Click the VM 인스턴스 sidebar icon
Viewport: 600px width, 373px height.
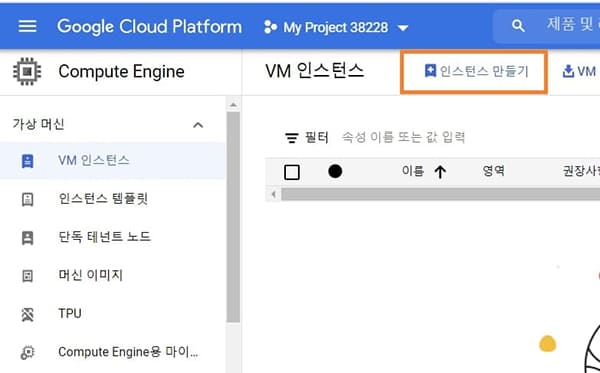coord(27,161)
